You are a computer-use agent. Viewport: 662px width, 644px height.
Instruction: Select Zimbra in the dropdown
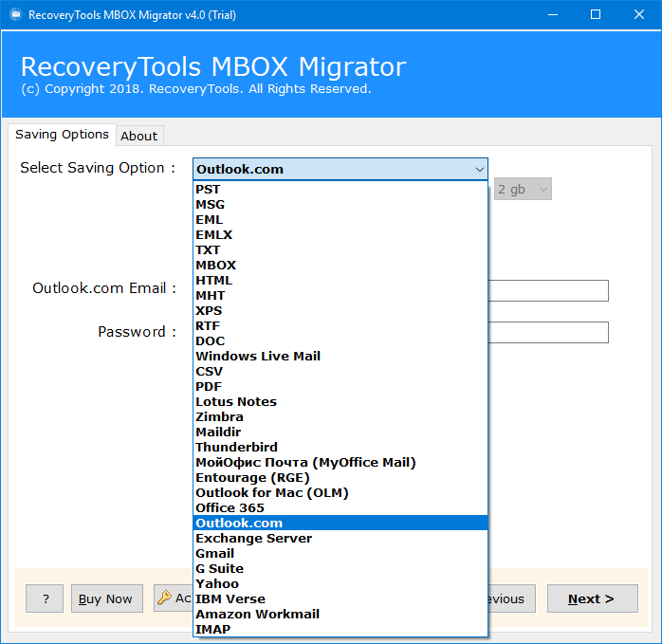[x=340, y=416]
